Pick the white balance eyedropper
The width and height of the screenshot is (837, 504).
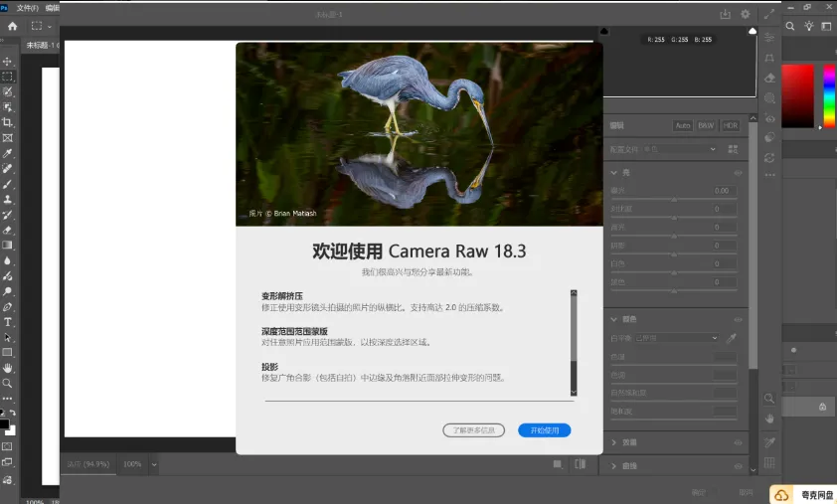(732, 338)
